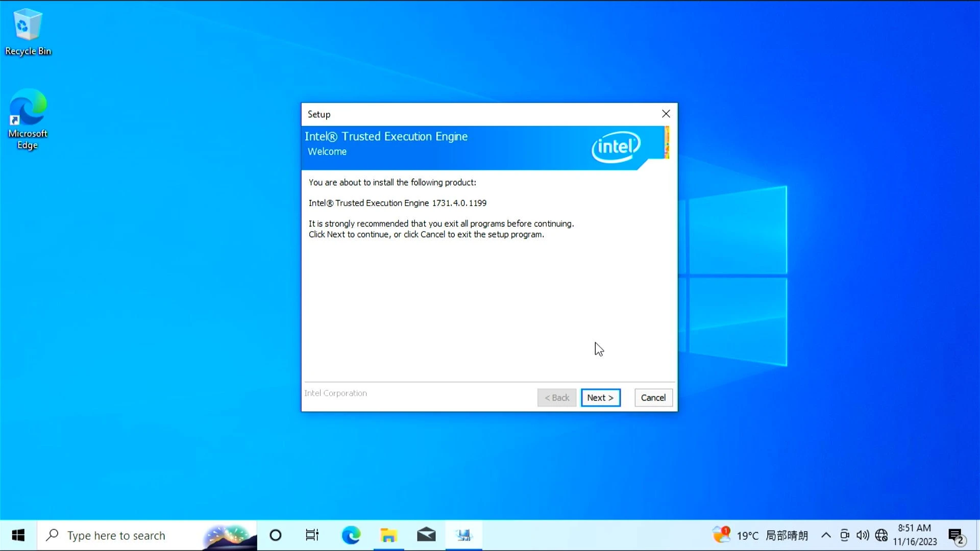Open File Explorer from taskbar
This screenshot has height=551, width=980.
pos(389,535)
